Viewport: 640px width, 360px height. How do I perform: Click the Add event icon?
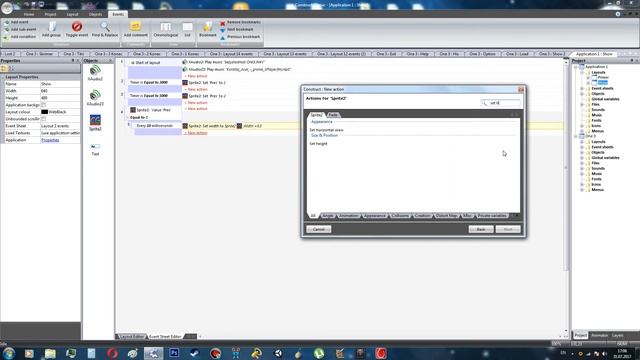7,22
